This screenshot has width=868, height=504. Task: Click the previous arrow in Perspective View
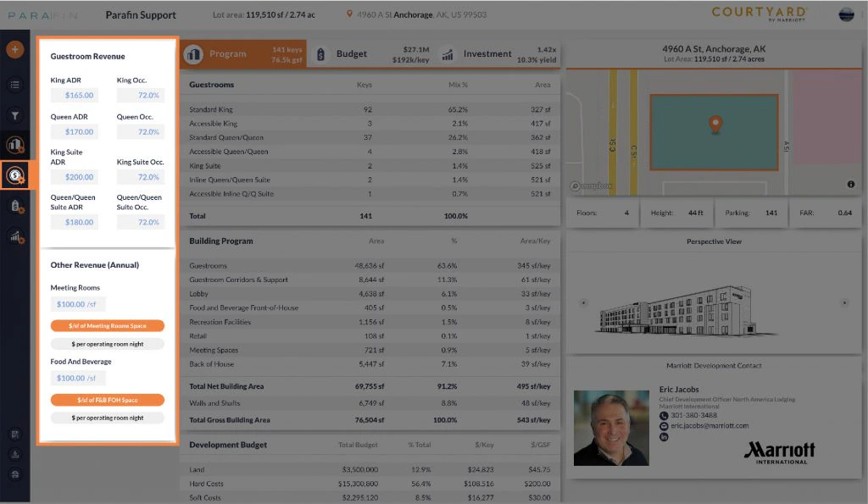581,303
